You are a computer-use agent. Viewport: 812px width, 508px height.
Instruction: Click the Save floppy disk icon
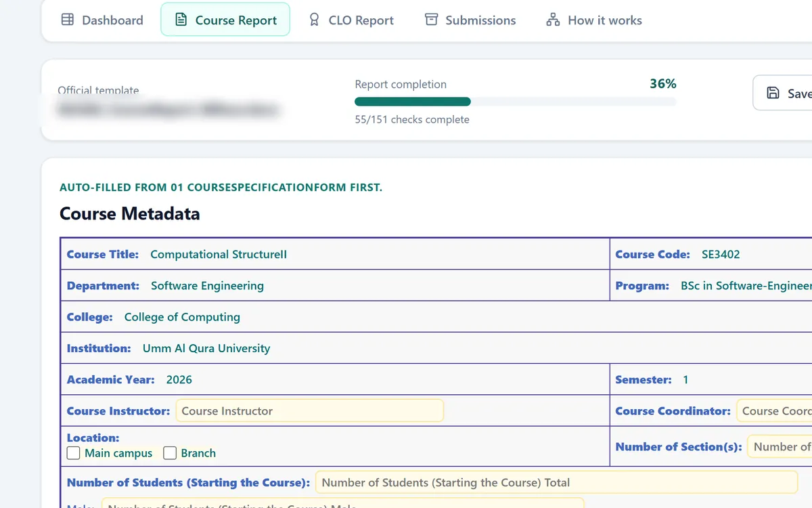pos(773,93)
